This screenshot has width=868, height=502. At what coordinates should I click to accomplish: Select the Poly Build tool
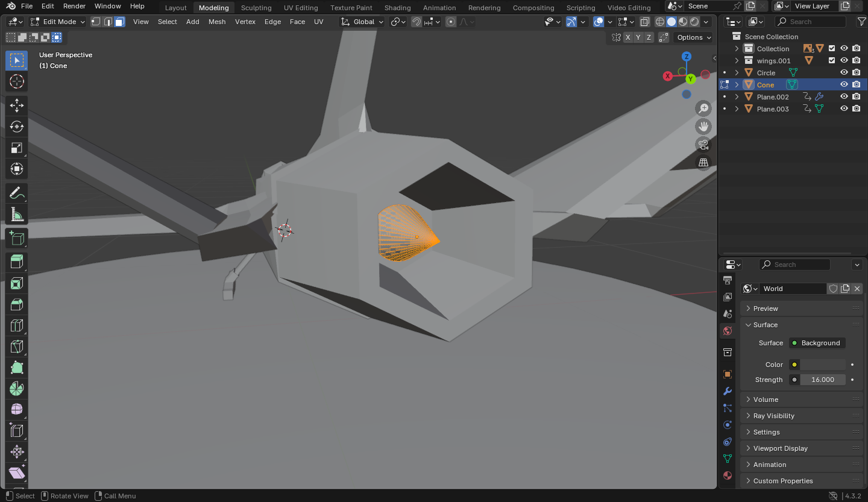point(17,368)
